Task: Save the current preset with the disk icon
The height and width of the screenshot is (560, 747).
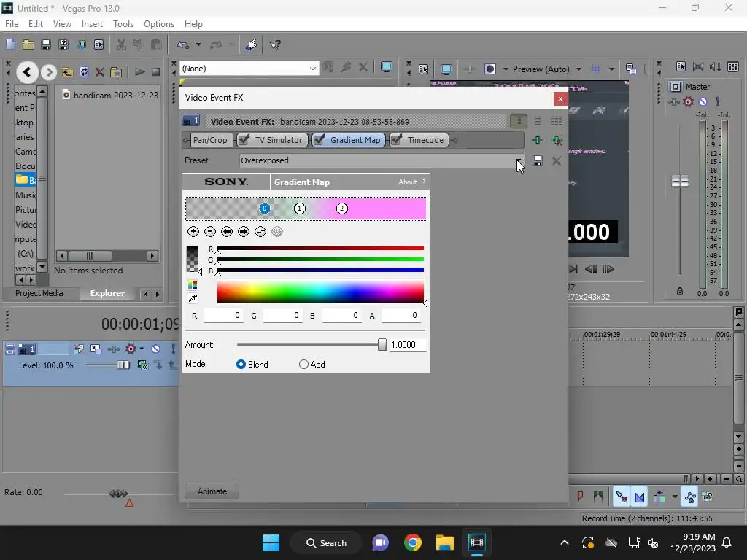Action: pyautogui.click(x=538, y=160)
